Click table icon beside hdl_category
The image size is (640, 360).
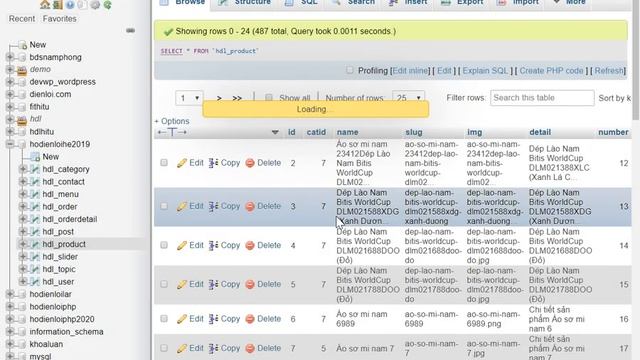[x=35, y=169]
